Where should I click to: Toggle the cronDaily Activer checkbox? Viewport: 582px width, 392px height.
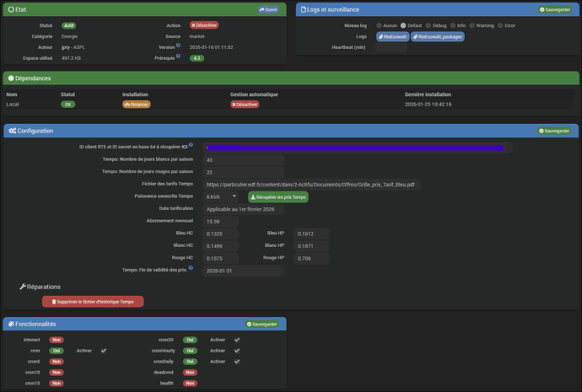(x=237, y=361)
